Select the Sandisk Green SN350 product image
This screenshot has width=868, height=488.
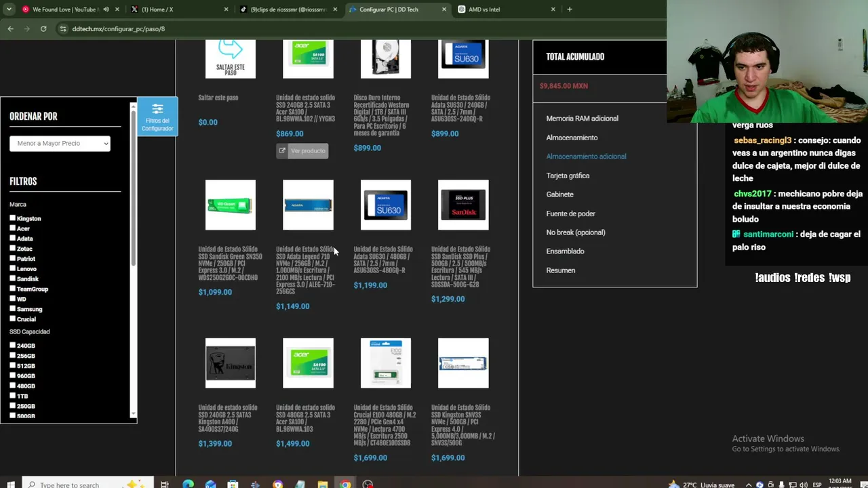point(231,205)
